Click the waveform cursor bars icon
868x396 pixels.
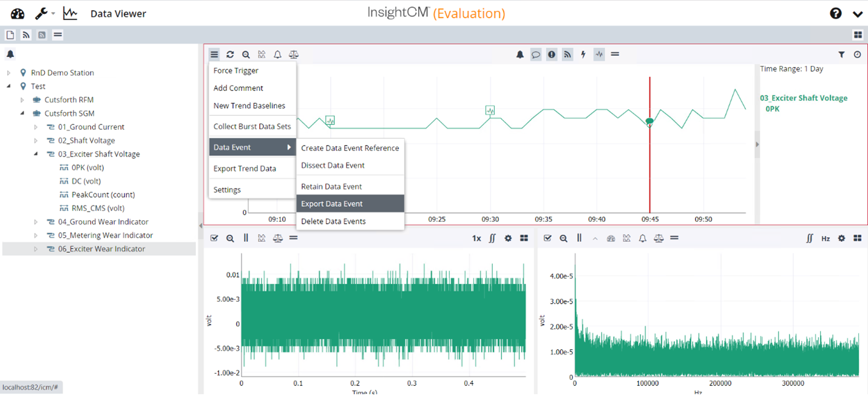[x=246, y=239]
